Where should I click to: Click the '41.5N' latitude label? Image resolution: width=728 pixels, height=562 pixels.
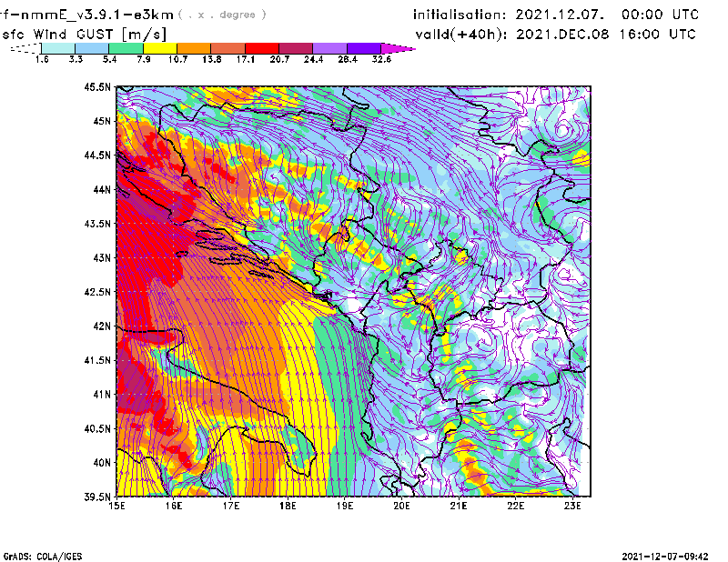(97, 360)
